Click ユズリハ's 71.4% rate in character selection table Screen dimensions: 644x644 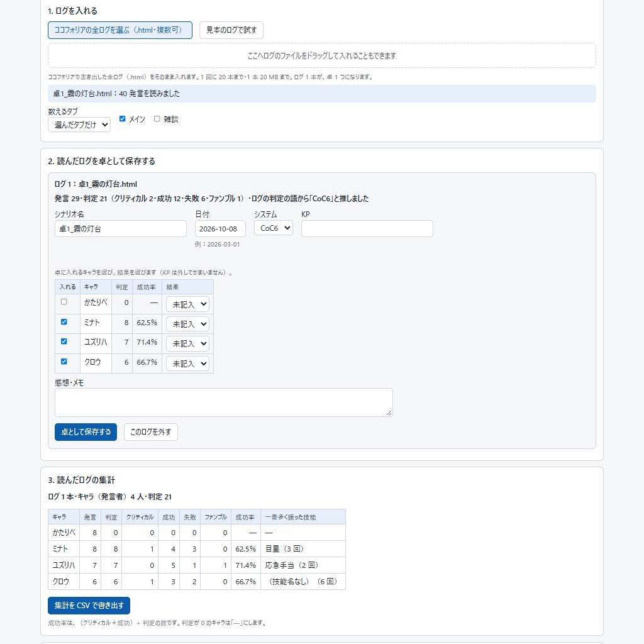point(147,342)
